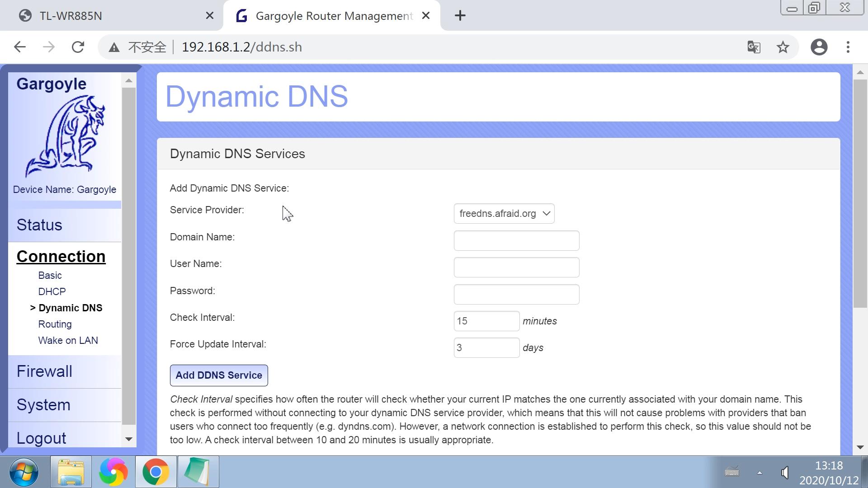Click the User Name input field
The width and height of the screenshot is (868, 488).
pyautogui.click(x=516, y=267)
